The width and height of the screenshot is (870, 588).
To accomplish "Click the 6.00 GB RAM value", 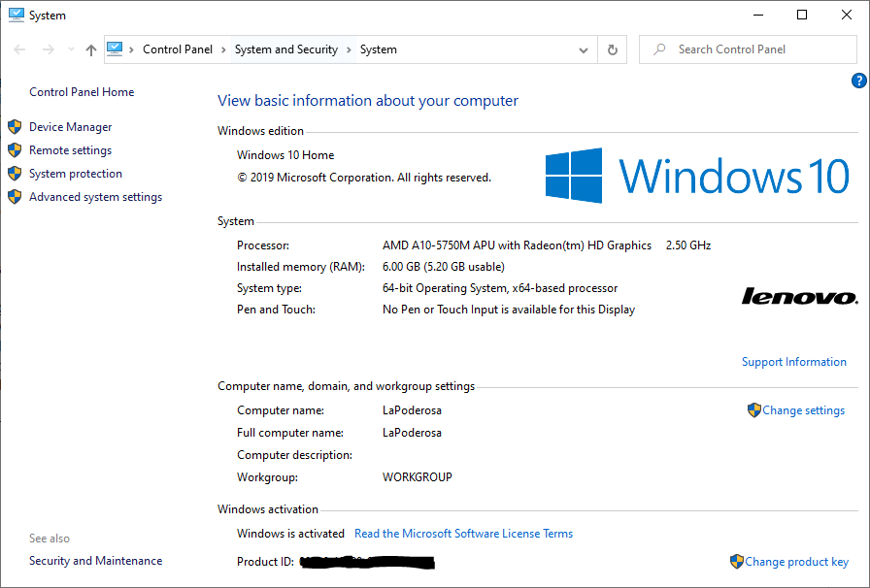I will (444, 267).
